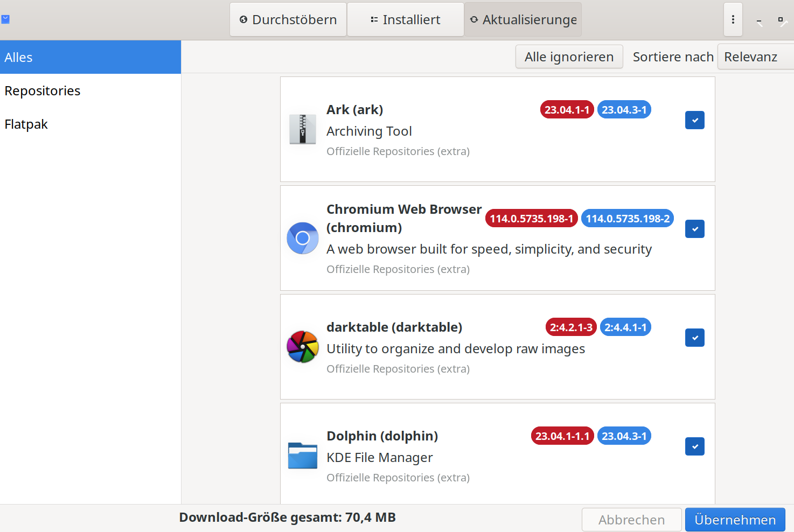Click Chromium's new version badge 114.0.5735.198-2

coord(628,219)
